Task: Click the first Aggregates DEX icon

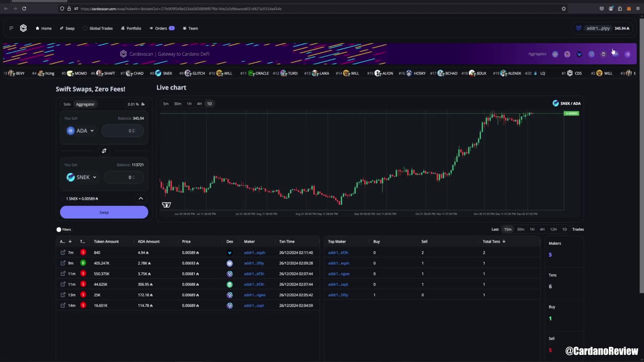Action: click(x=555, y=54)
